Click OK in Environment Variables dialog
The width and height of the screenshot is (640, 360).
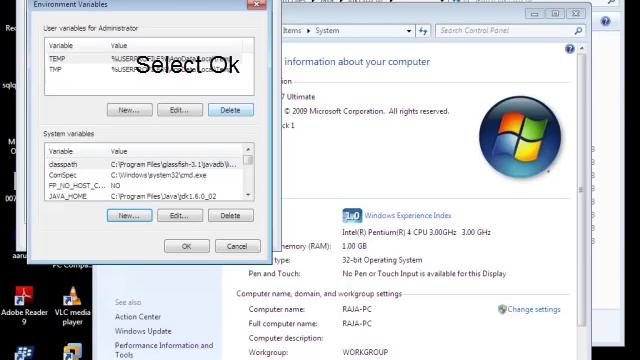pos(187,246)
